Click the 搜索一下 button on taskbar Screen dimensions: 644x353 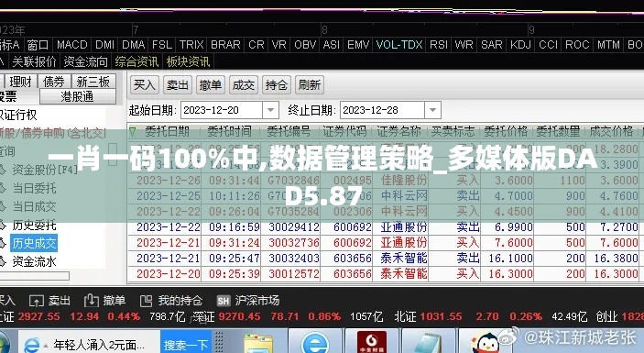click(x=186, y=345)
